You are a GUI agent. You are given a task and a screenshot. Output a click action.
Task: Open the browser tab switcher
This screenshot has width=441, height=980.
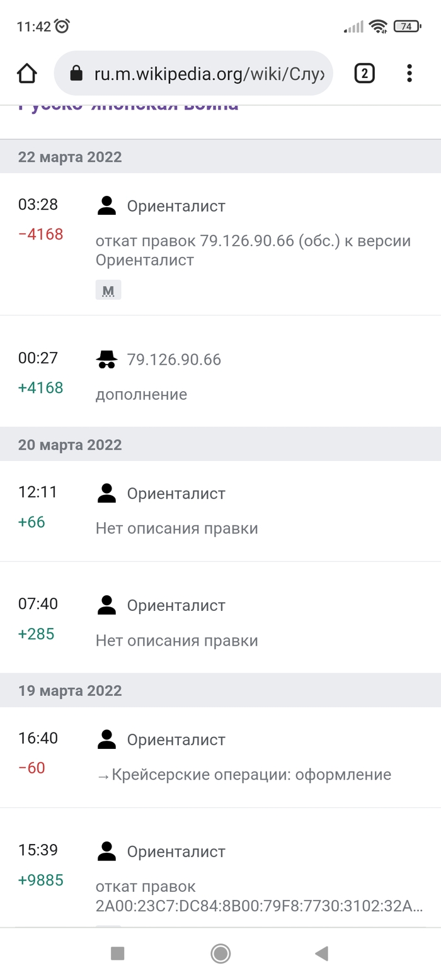[x=364, y=74]
